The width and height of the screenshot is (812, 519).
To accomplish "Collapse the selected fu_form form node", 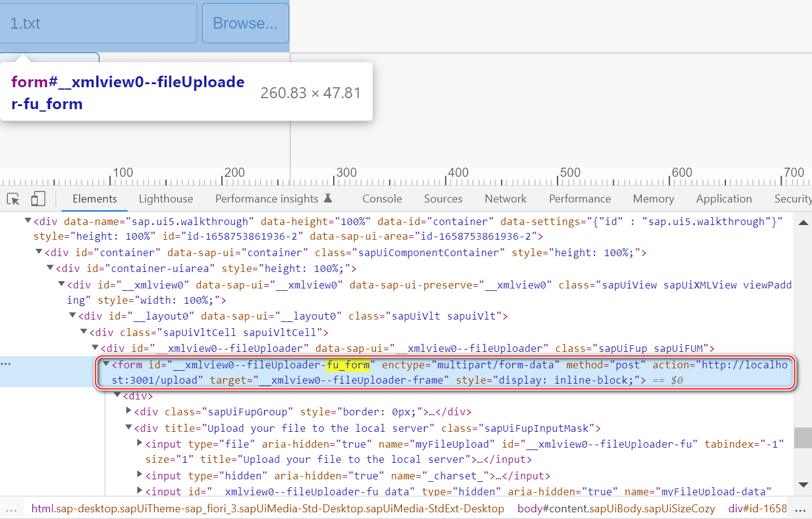I will pos(106,365).
